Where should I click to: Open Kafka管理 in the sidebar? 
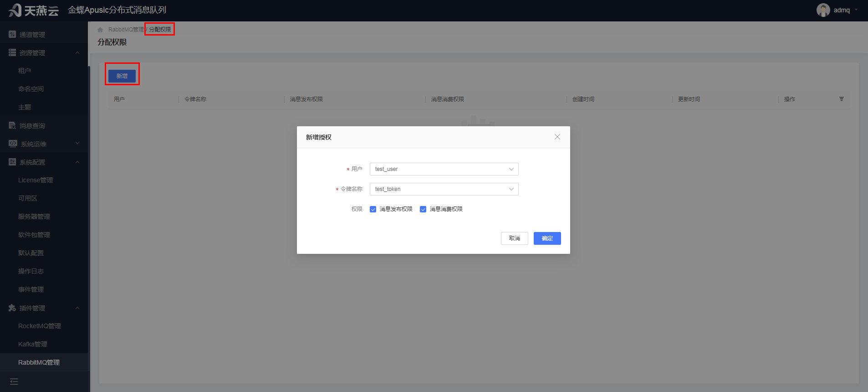click(33, 344)
